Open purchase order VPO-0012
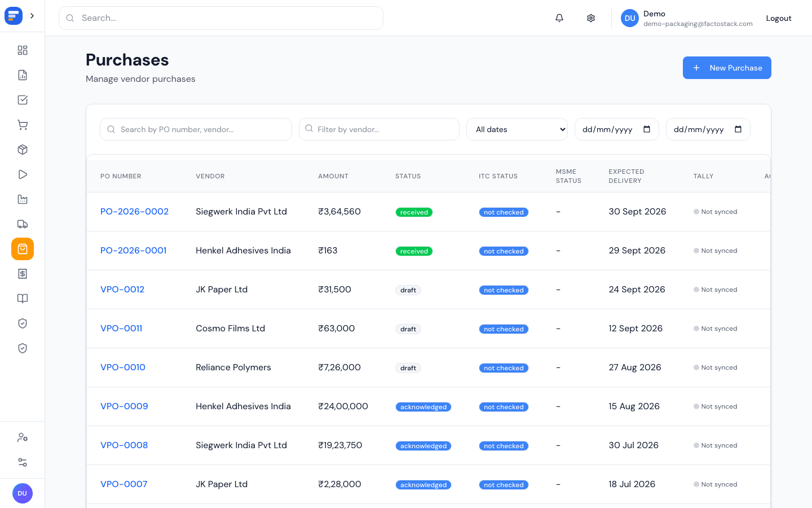812x508 pixels. pyautogui.click(x=122, y=290)
